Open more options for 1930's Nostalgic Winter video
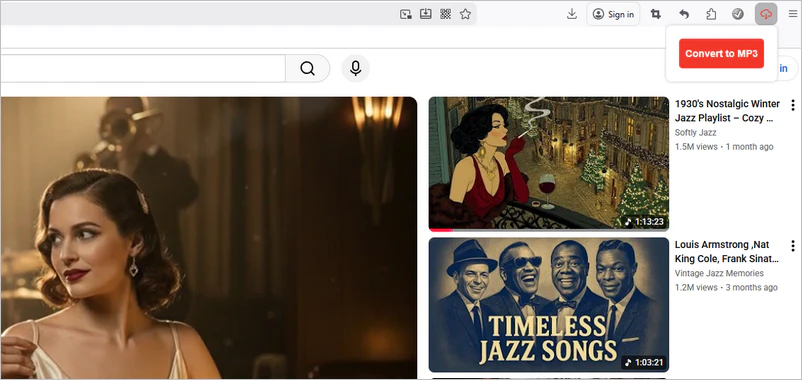Image resolution: width=802 pixels, height=380 pixels. click(x=792, y=105)
